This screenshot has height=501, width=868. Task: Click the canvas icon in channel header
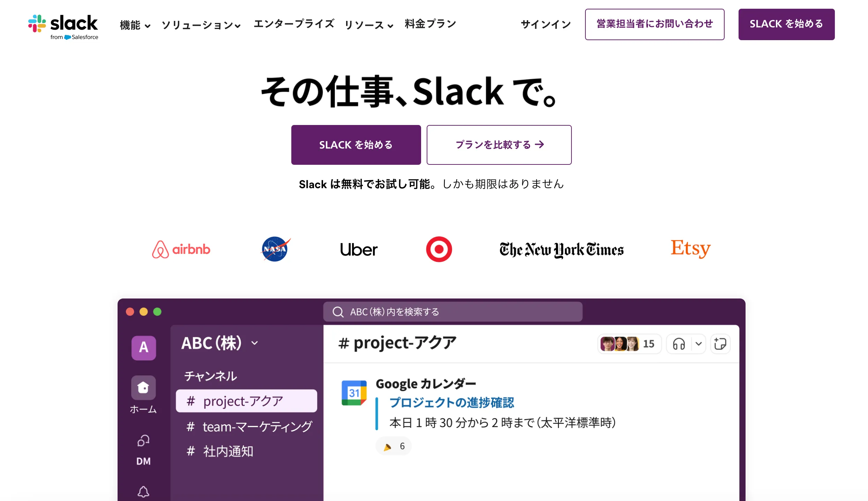point(720,344)
